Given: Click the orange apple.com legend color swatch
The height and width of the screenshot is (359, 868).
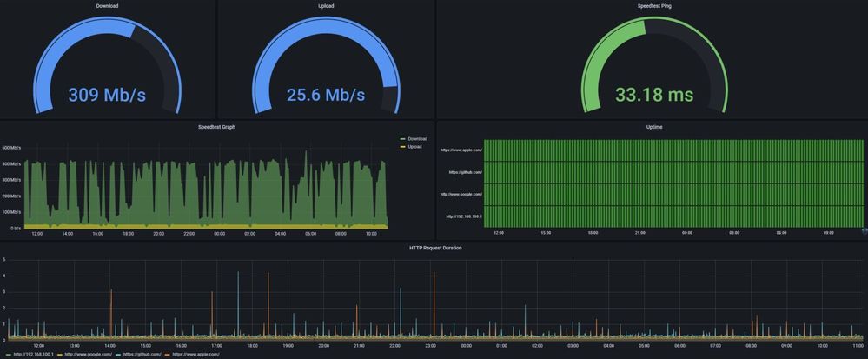Looking at the screenshot, I should 168,354.
